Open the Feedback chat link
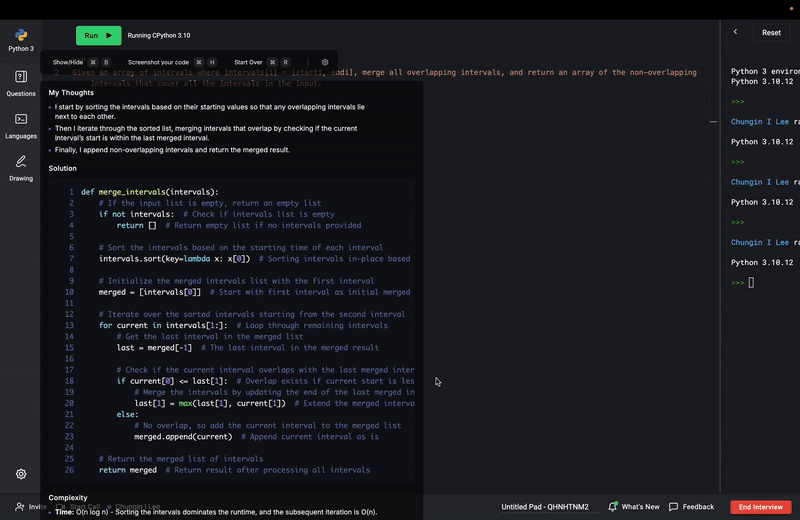The height and width of the screenshot is (520, 800). pos(691,507)
